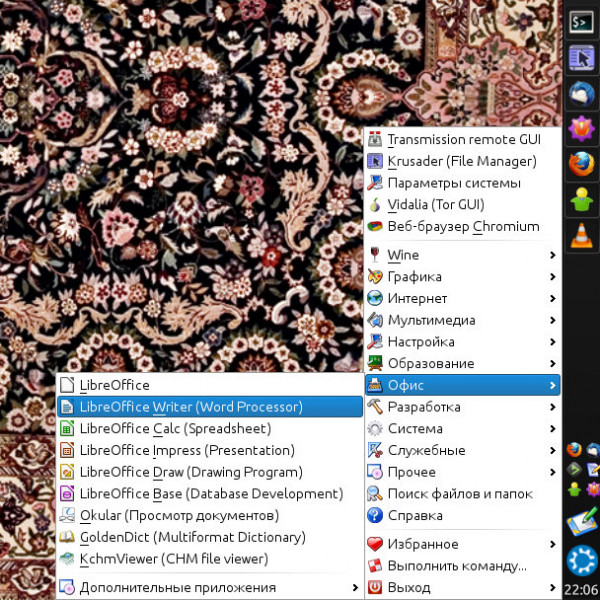This screenshot has height=600, width=600.
Task: Open LibreOffice Writer (Word Processor)
Action: pos(210,407)
